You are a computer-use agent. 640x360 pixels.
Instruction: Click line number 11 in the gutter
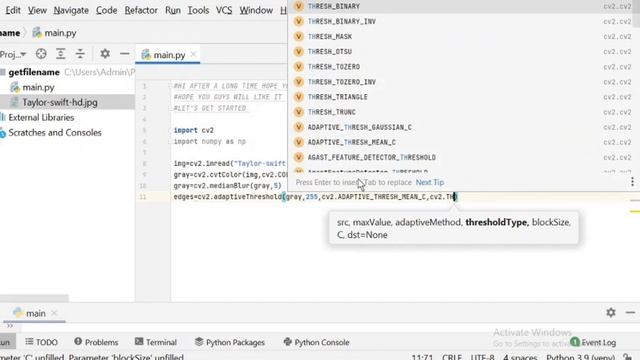click(x=143, y=197)
